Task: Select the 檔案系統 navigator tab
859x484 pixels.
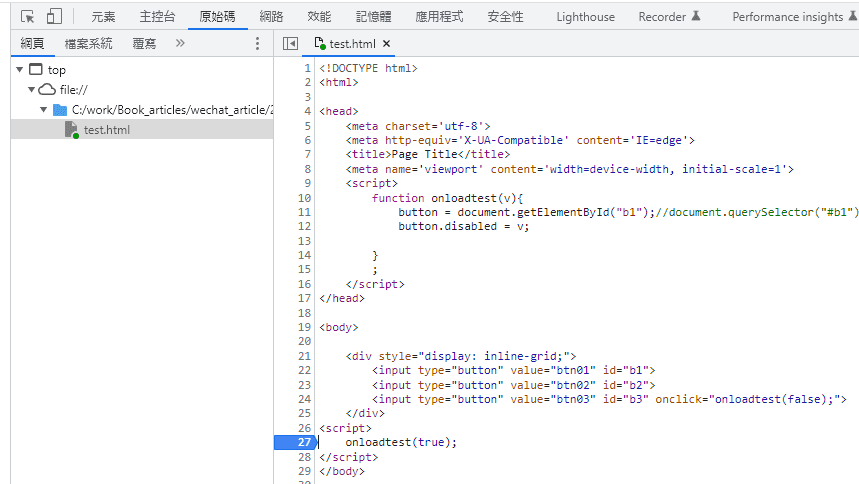Action: coord(88,44)
